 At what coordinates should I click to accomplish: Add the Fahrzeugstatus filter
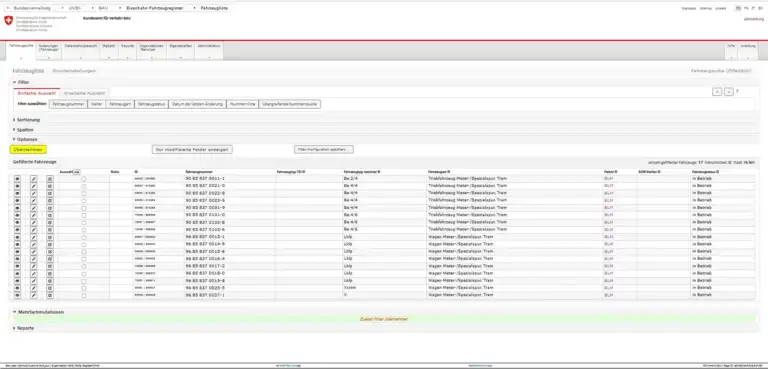coord(151,104)
